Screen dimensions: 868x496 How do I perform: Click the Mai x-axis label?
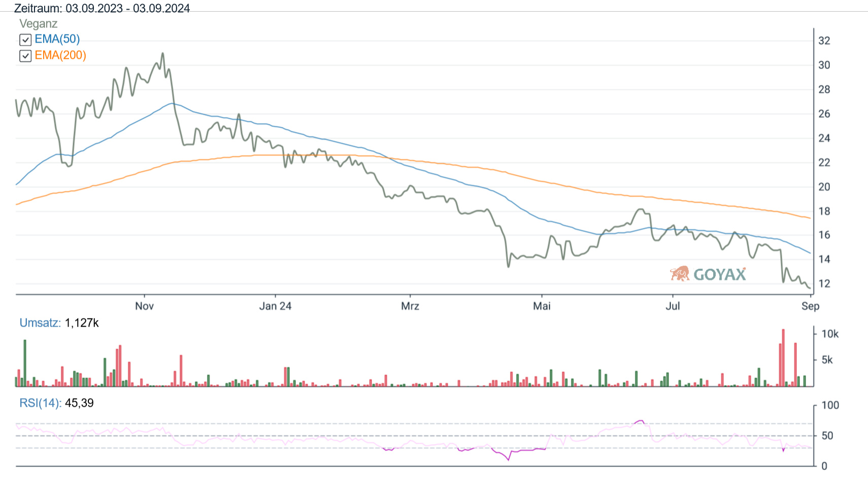click(542, 306)
